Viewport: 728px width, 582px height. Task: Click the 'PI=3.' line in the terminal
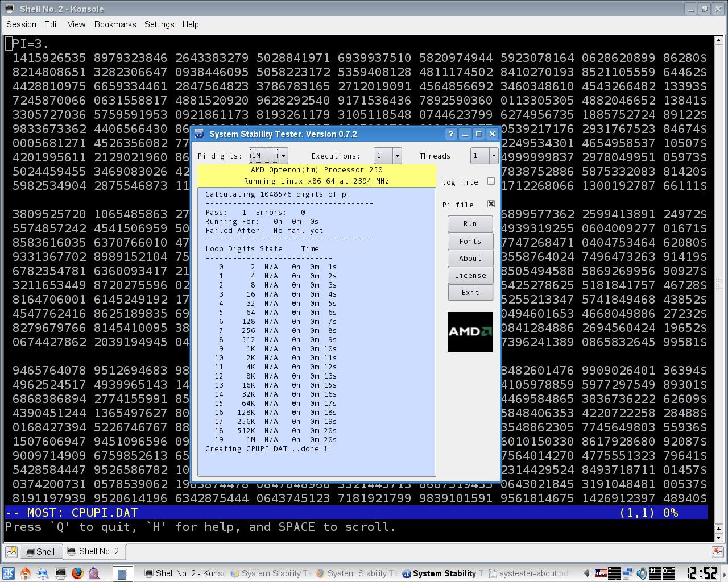pyautogui.click(x=31, y=44)
